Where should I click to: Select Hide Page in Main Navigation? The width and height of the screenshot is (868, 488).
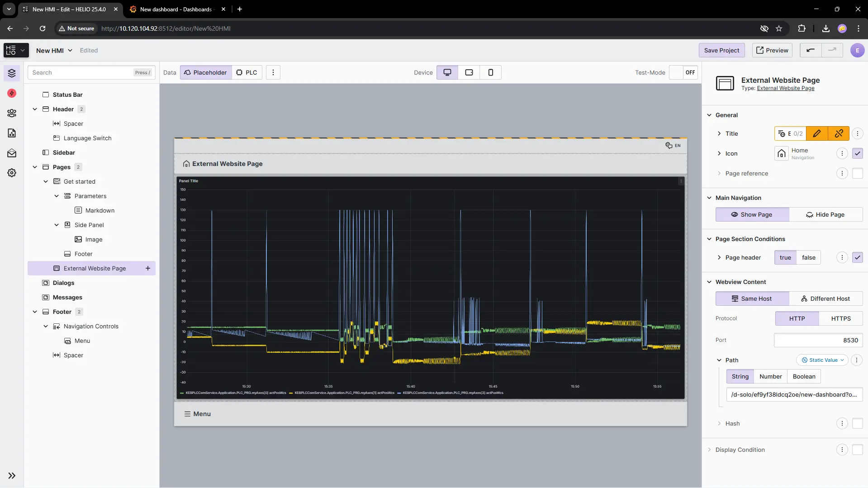point(825,214)
